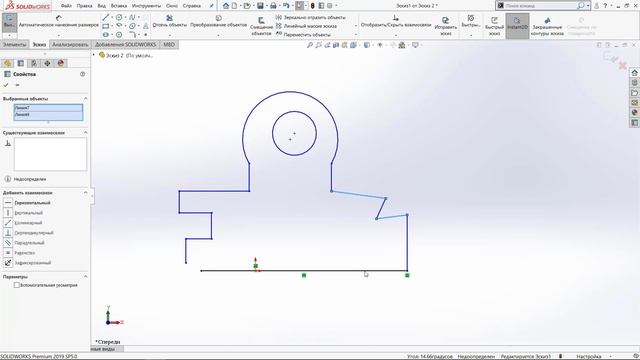Add the Перпендикулярный relation
Screen dimensions: 640x360
(x=29, y=233)
